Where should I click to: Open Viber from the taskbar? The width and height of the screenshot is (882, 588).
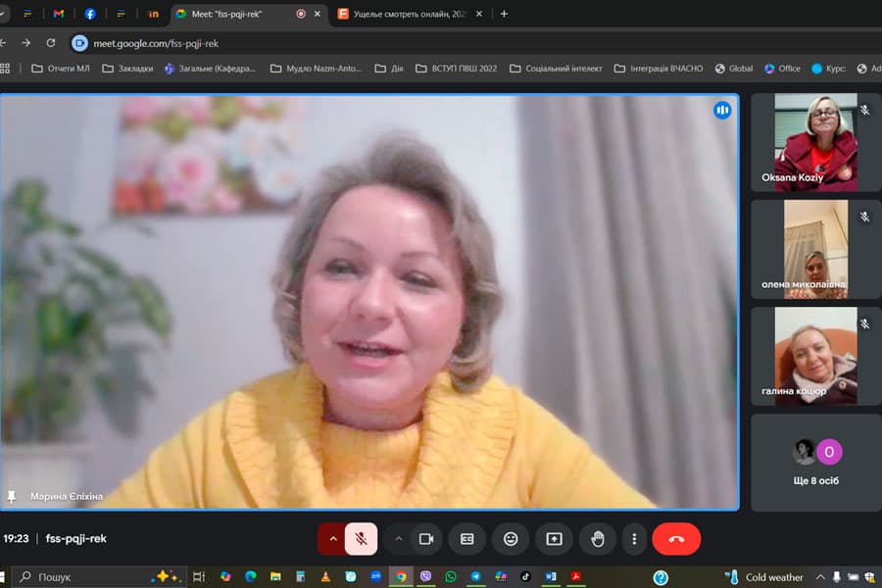[x=426, y=577]
